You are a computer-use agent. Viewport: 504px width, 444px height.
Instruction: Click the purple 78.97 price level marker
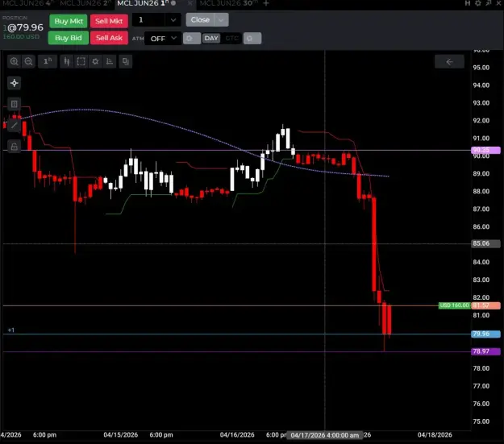(485, 351)
